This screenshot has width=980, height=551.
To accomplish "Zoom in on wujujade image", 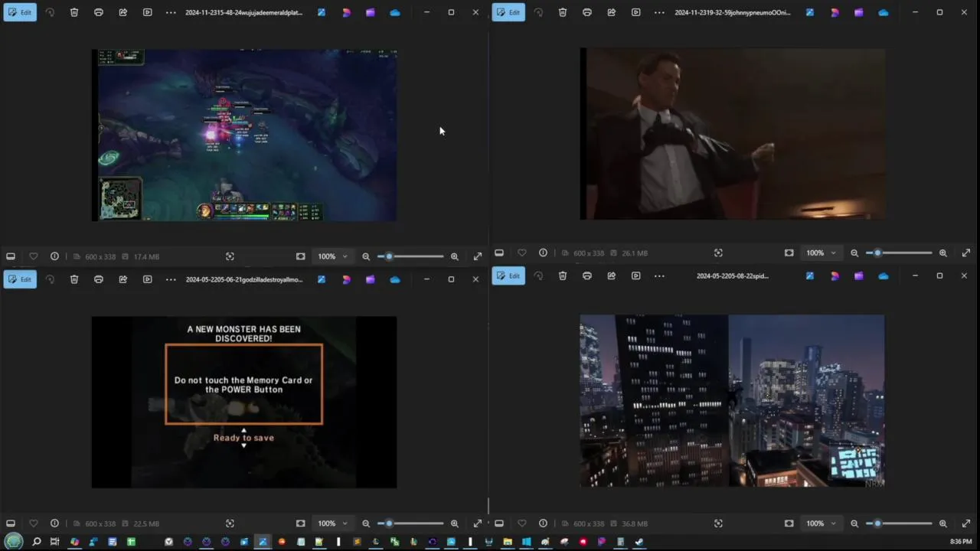I will click(455, 256).
